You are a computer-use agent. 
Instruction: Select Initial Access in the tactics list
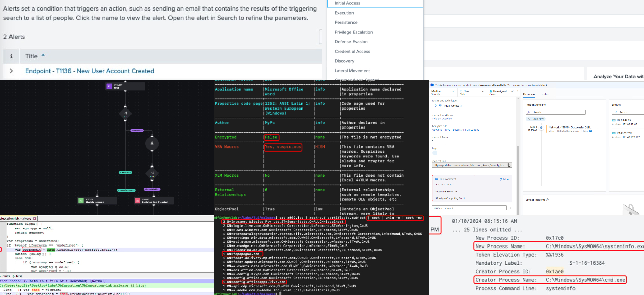[375, 3]
